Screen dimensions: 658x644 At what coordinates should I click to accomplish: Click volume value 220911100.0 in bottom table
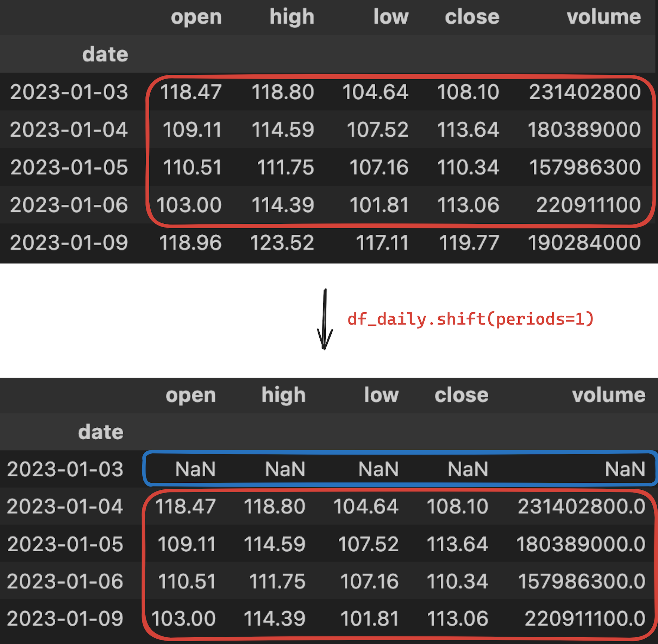coord(585,619)
